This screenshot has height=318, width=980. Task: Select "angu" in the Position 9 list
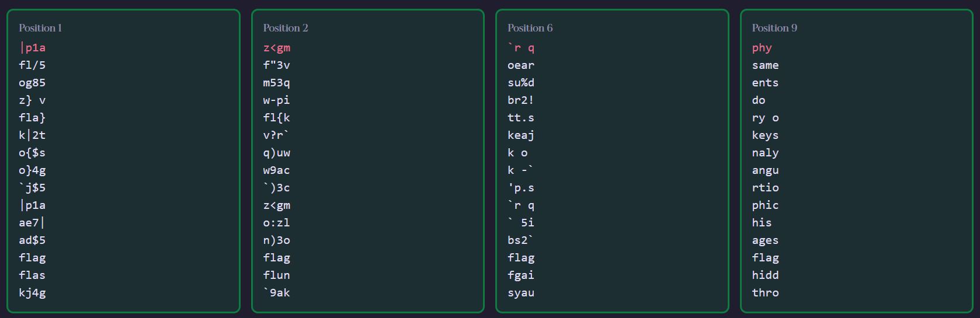click(765, 170)
